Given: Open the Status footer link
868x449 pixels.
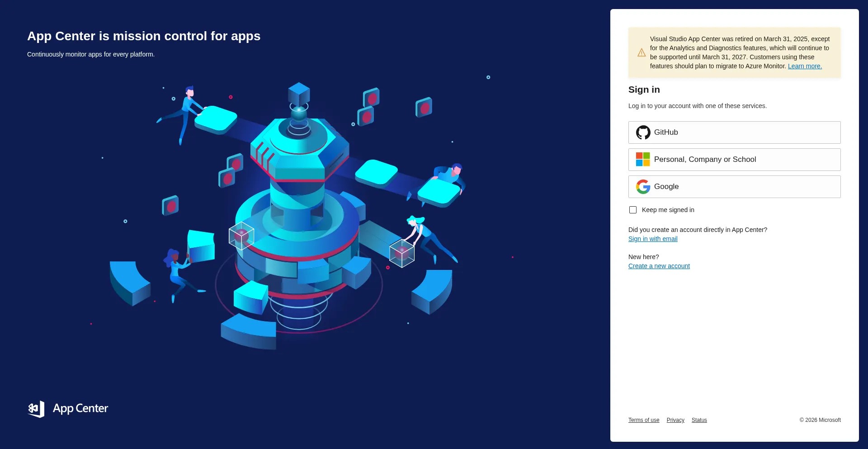Looking at the screenshot, I should 699,420.
